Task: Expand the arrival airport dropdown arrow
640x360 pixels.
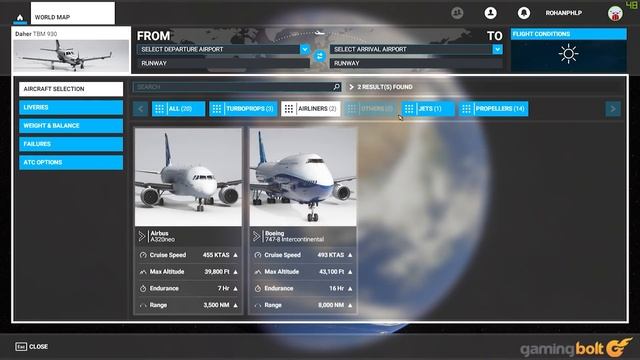Action: pyautogui.click(x=497, y=49)
